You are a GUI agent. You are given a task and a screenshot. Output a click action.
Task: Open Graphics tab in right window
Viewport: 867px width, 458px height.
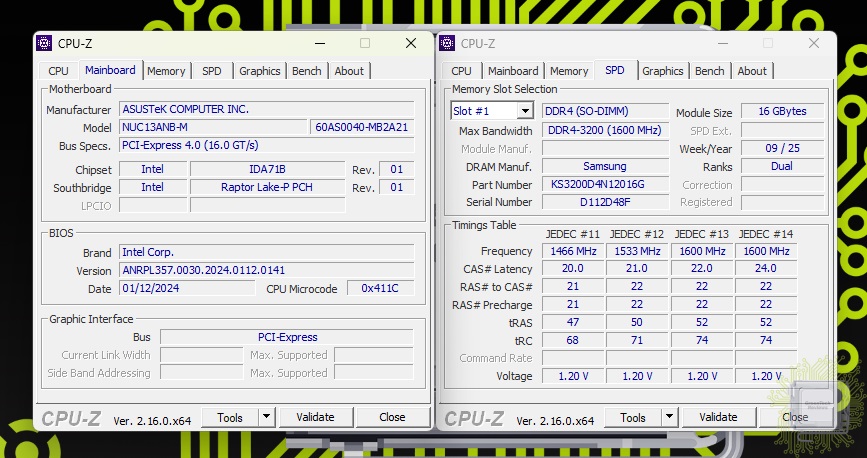(x=663, y=71)
